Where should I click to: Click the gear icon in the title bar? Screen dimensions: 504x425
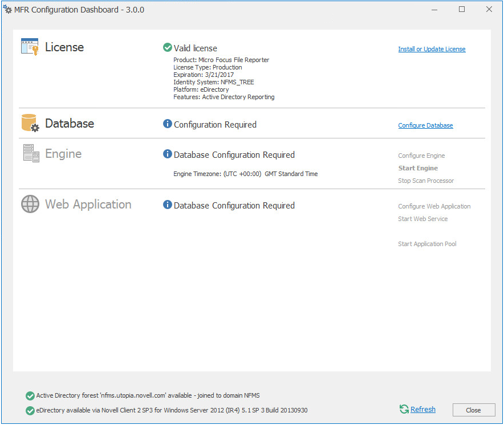[7, 9]
